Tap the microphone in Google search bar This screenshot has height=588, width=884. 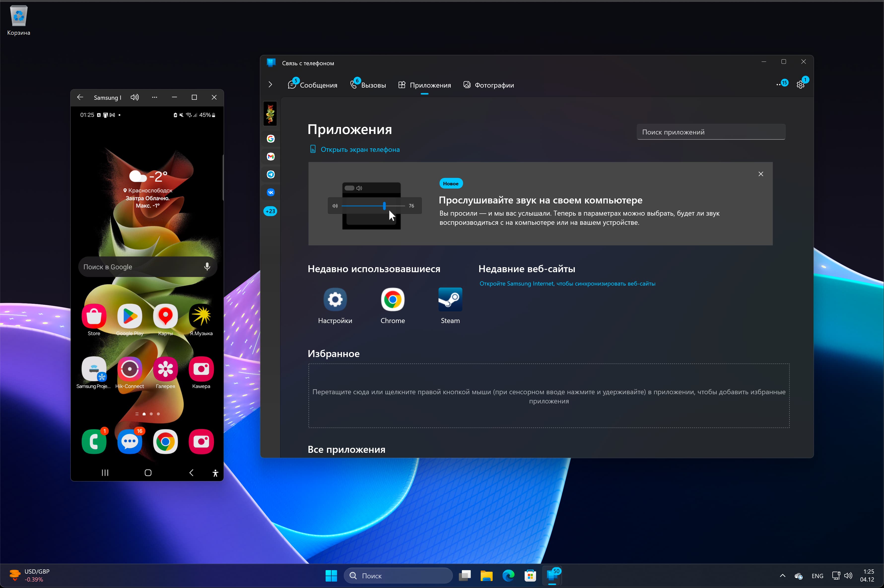pyautogui.click(x=207, y=267)
